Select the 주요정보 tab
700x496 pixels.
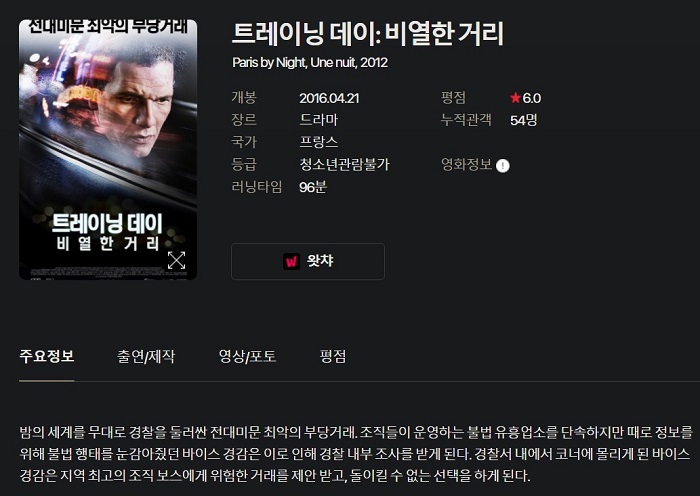click(x=47, y=356)
